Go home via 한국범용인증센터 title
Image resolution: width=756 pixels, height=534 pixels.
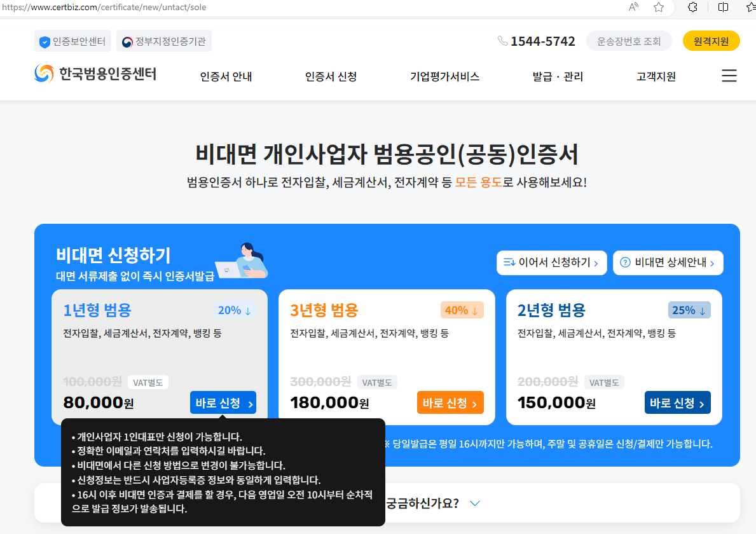point(107,74)
